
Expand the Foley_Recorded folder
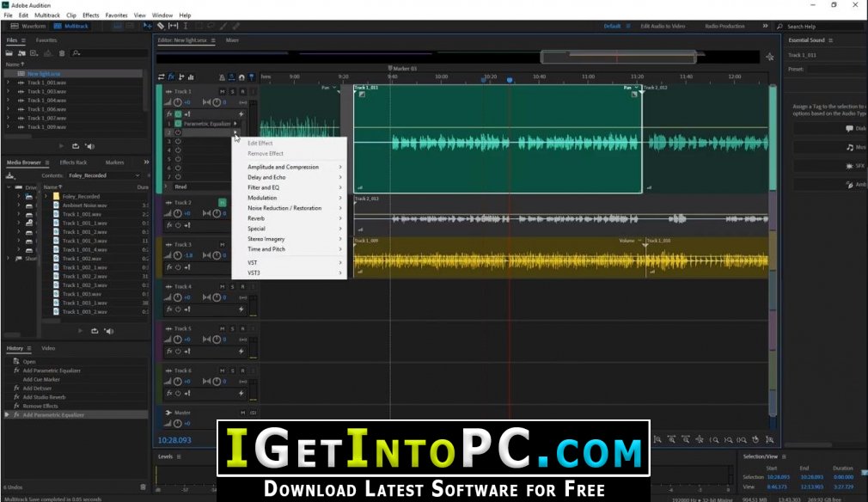click(x=46, y=196)
